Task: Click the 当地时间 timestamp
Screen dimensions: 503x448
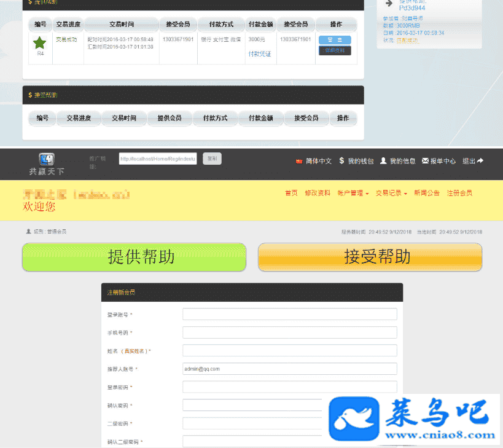Action: [x=449, y=232]
